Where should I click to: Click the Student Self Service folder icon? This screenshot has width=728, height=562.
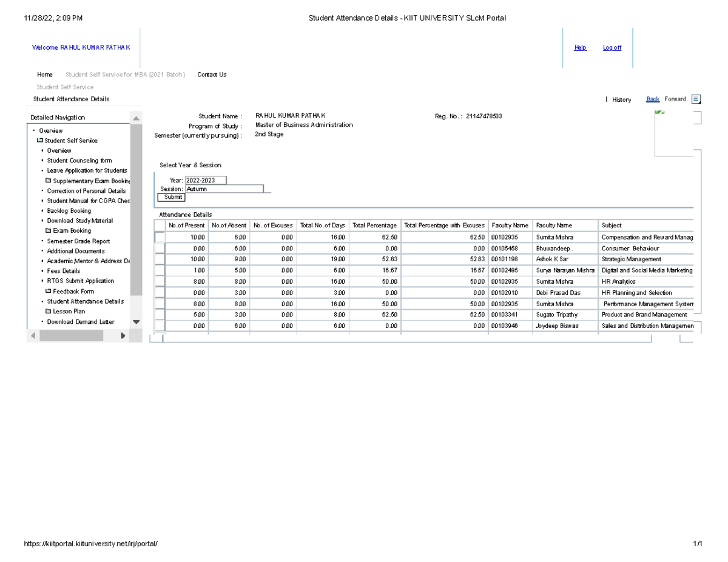[x=39, y=140]
